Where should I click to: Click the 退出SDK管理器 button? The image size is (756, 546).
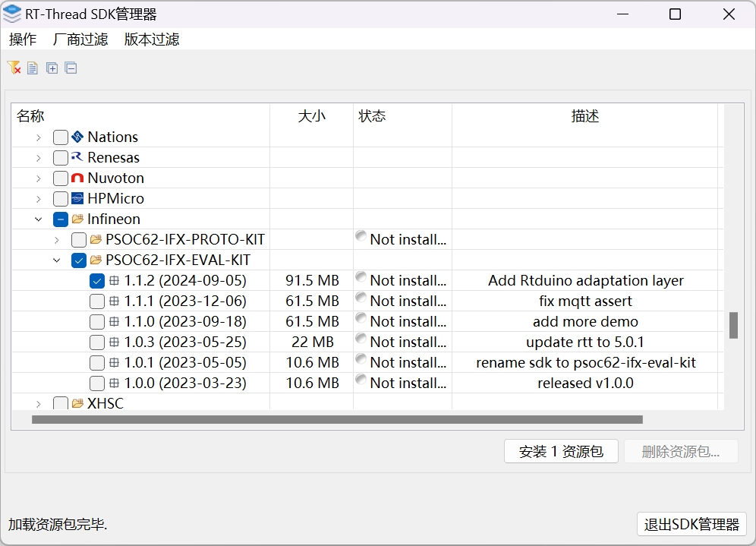point(692,524)
